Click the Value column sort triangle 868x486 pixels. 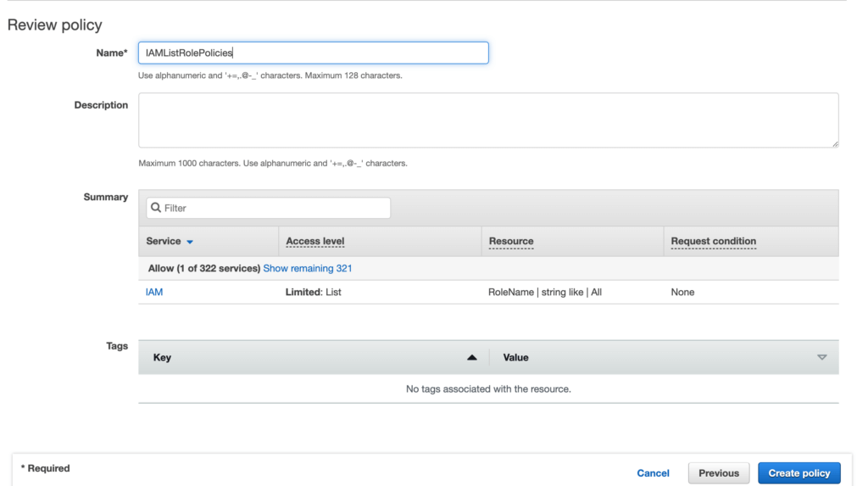pyautogui.click(x=821, y=358)
